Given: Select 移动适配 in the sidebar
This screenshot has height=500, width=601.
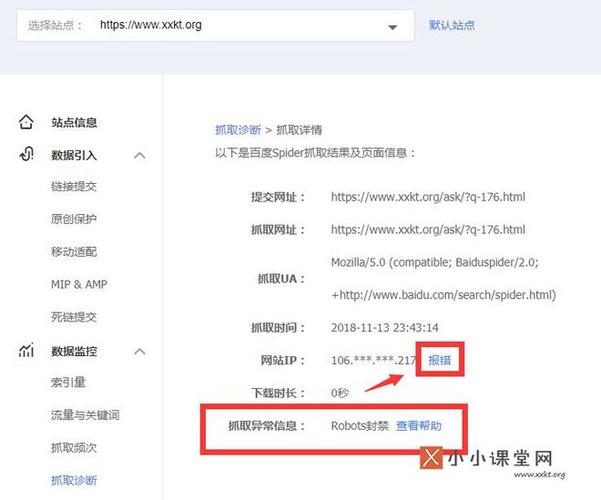Looking at the screenshot, I should click(x=74, y=252).
